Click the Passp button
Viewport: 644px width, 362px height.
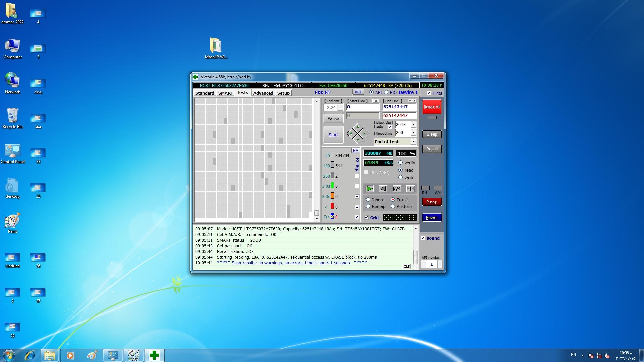pos(432,202)
